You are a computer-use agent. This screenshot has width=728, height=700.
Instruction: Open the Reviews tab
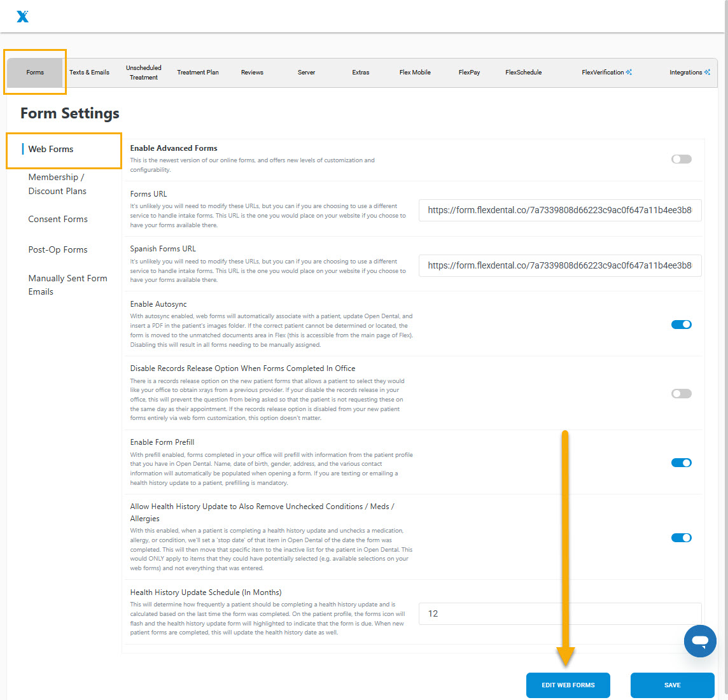pyautogui.click(x=252, y=73)
